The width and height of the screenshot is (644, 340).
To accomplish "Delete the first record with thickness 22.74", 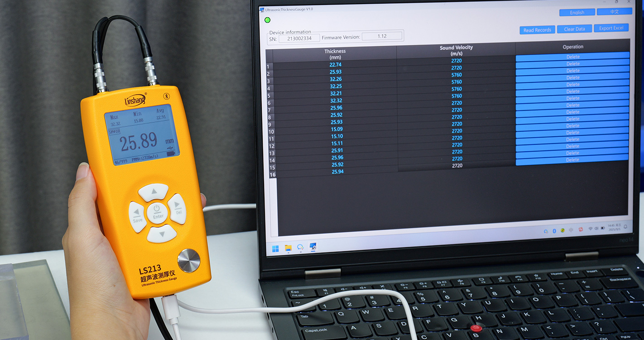I will tap(572, 57).
